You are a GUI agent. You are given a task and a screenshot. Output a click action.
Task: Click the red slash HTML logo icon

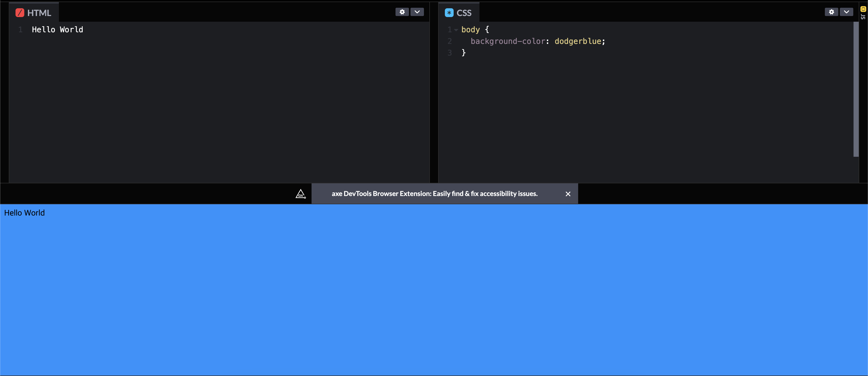(20, 13)
